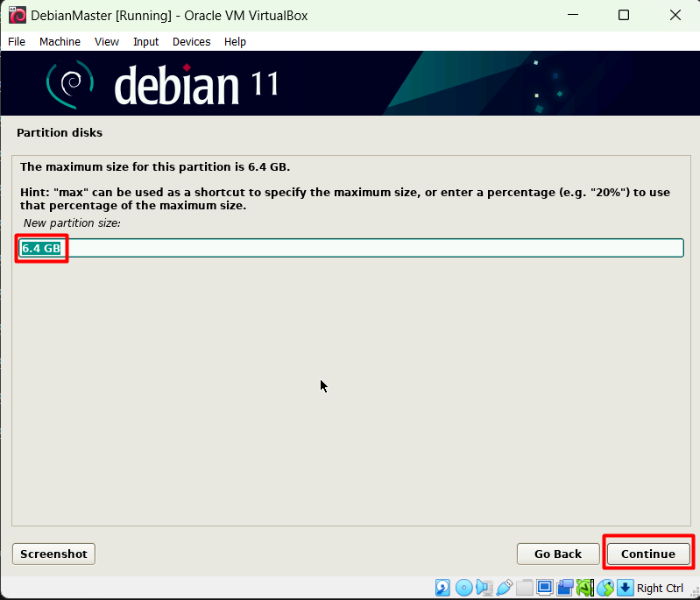
Task: Click the shared folders status icon
Action: click(525, 588)
